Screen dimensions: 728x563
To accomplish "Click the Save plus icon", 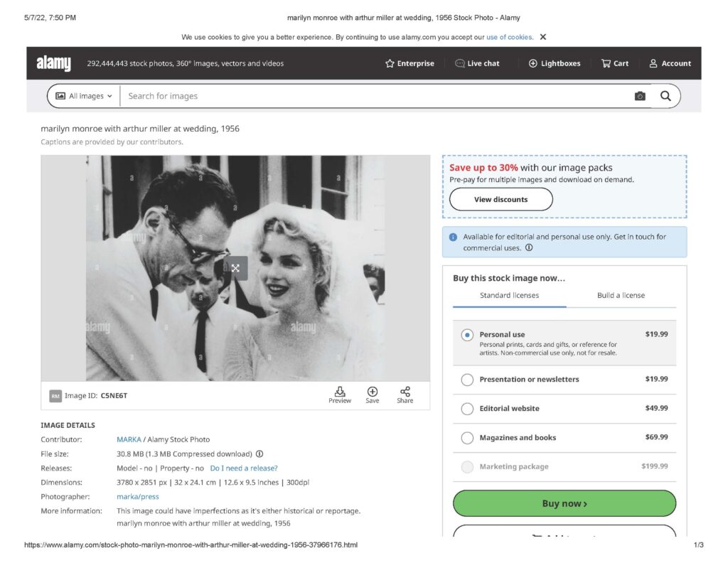I will coord(373,392).
